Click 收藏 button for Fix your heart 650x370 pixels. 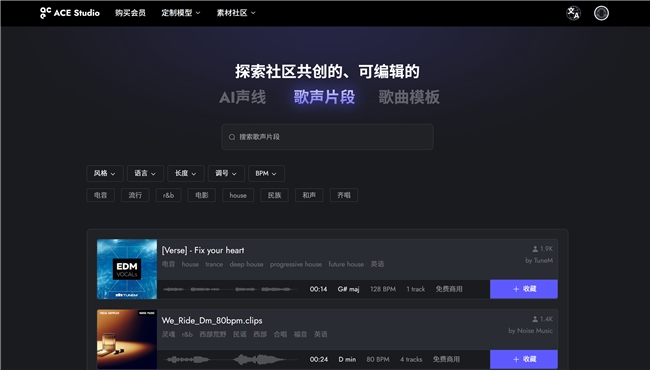[x=524, y=289]
